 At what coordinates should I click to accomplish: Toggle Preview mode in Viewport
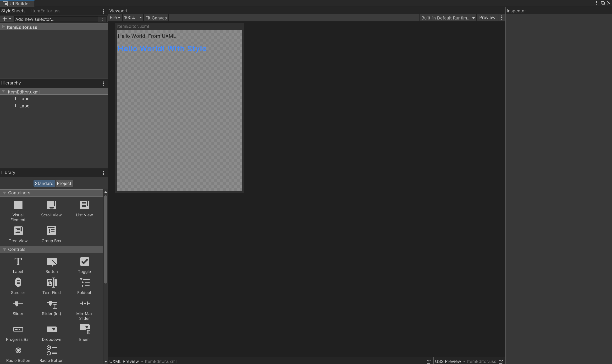(x=487, y=18)
